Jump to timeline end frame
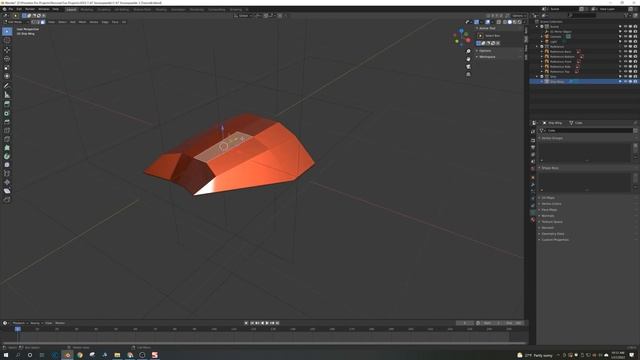 (x=278, y=323)
